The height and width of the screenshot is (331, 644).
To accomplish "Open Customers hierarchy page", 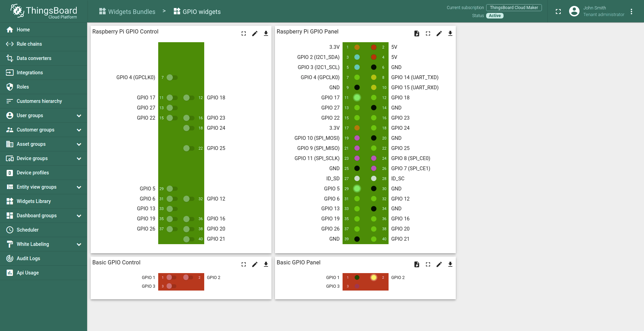I will pyautogui.click(x=44, y=101).
